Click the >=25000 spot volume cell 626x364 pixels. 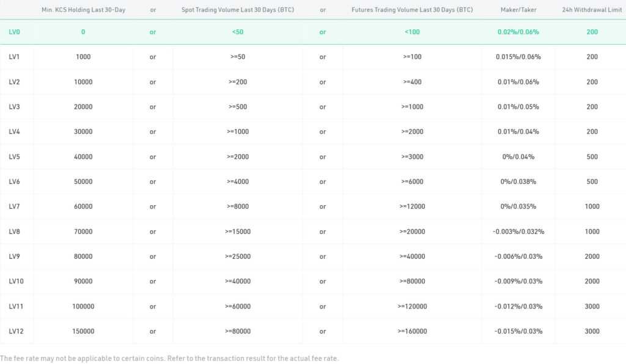(238, 257)
